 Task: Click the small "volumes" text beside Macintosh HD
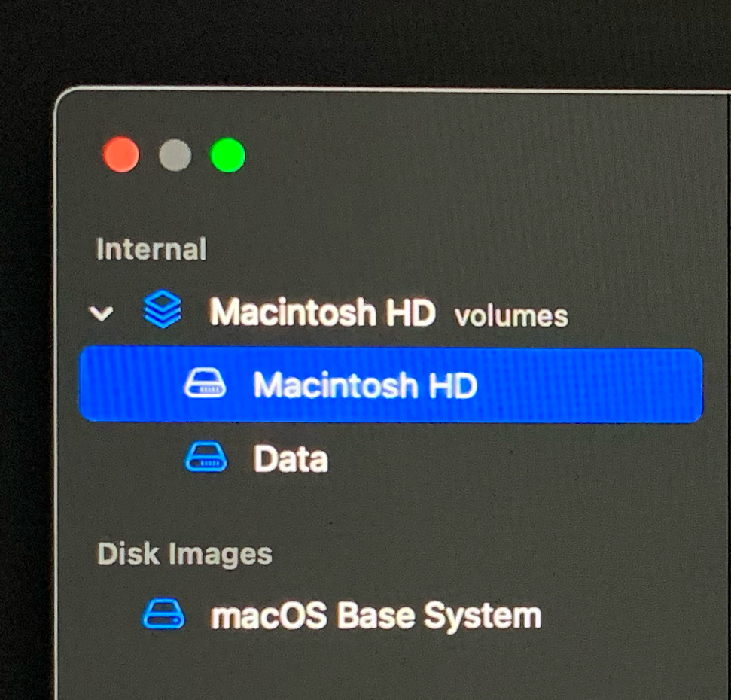click(x=511, y=316)
